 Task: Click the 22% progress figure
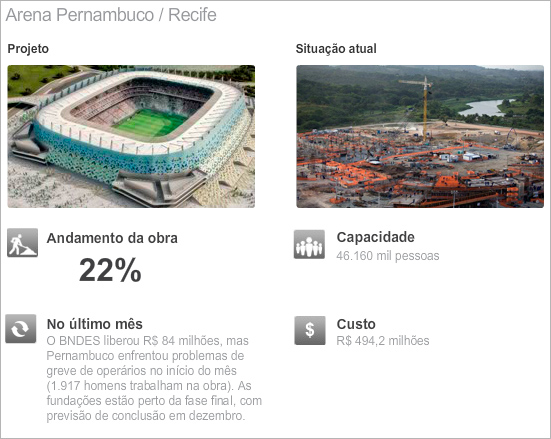coord(110,270)
